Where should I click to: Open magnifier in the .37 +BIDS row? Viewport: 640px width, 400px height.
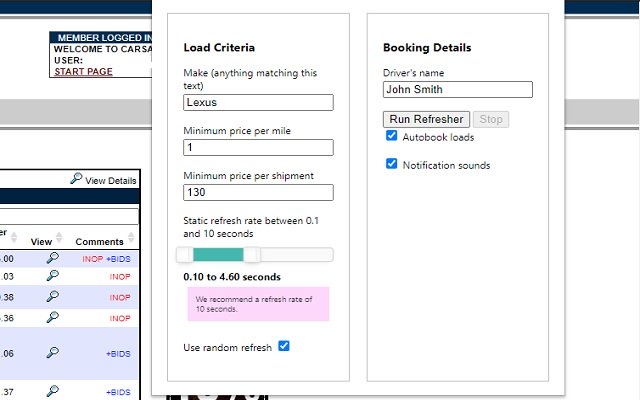point(52,391)
